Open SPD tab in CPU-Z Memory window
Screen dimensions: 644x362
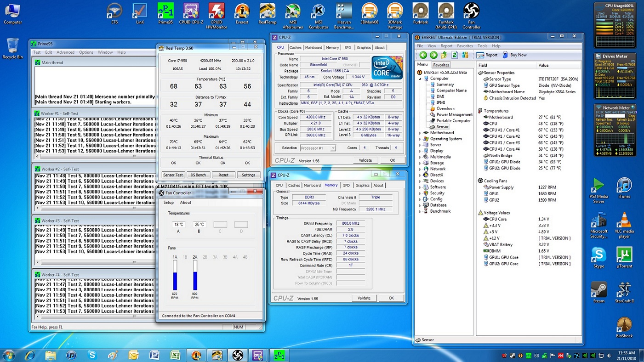[x=346, y=185]
